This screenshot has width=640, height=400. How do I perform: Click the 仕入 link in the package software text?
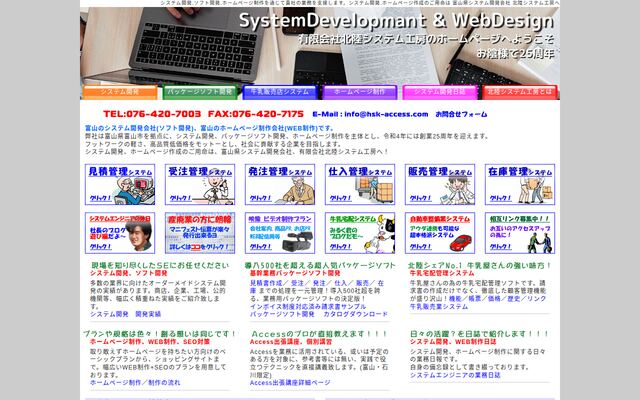point(340,283)
